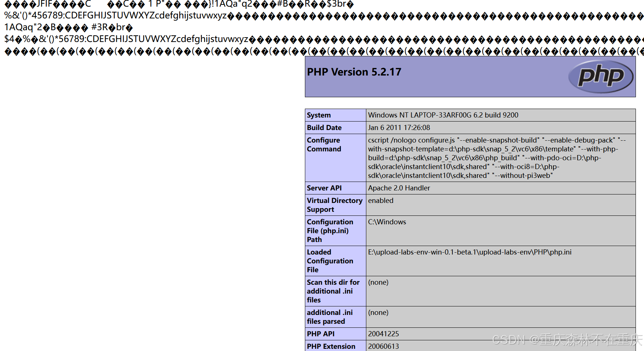Click the cscript configure command value text

coord(497,158)
